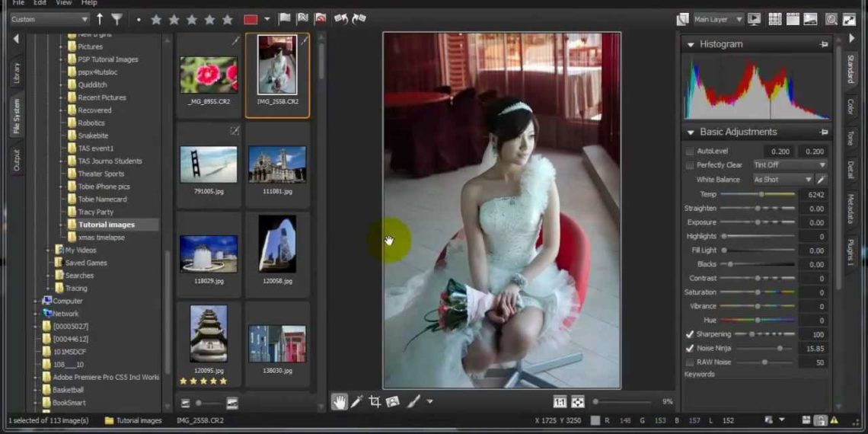Disable the Sharpening checkbox
The image size is (868, 434).
pos(690,334)
